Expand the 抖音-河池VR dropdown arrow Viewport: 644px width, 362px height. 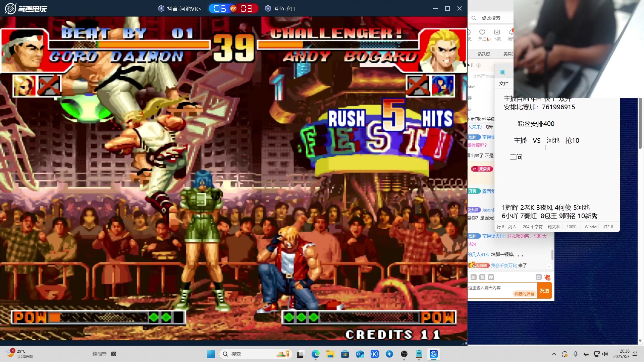[x=200, y=9]
